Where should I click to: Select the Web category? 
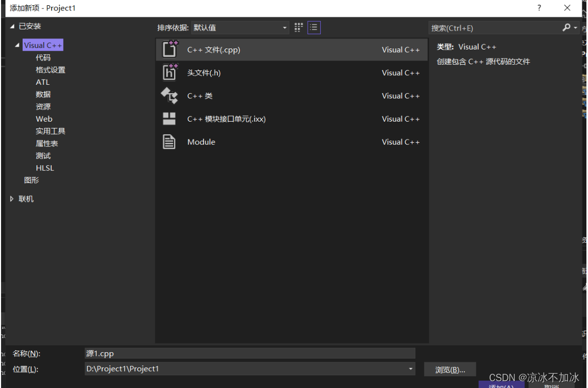(x=44, y=118)
